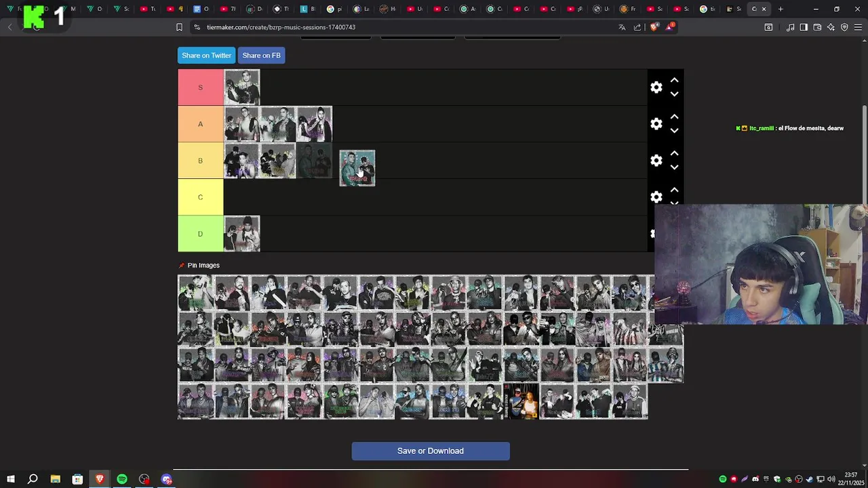Open the Leo AI sparkle icon
Viewport: 868px width, 488px height.
pos(831,27)
